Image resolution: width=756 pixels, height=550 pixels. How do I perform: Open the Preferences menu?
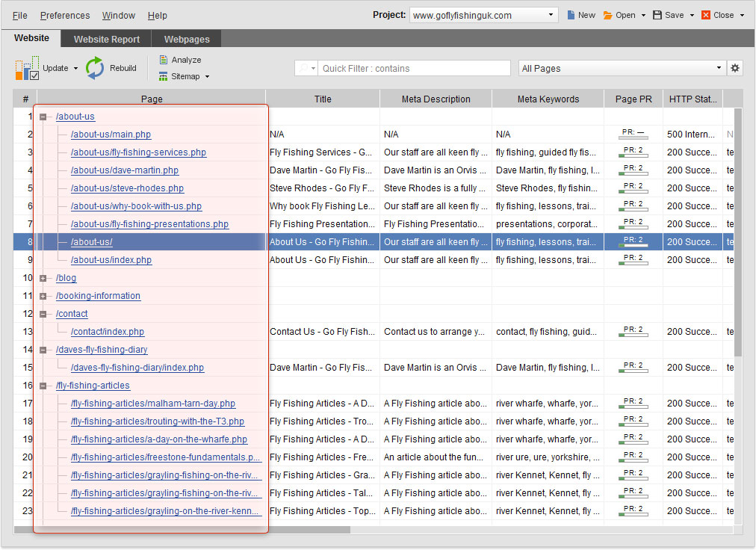[65, 15]
